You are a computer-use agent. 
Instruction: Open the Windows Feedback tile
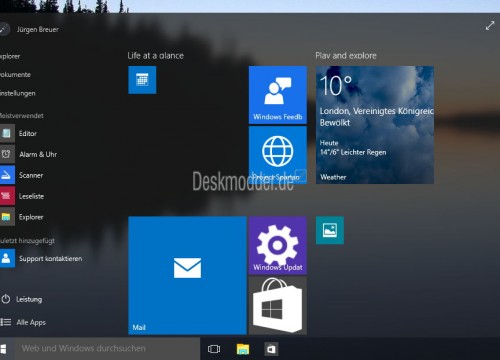(278, 95)
